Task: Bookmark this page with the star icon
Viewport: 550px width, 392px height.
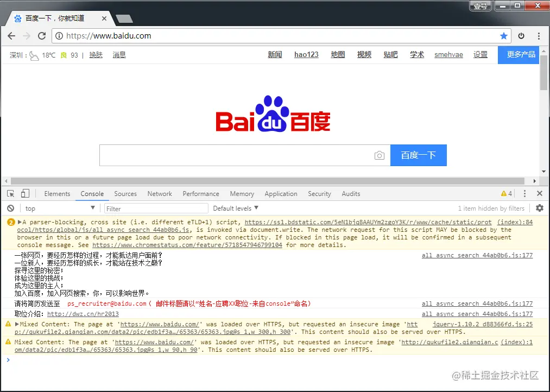Action: (x=504, y=36)
